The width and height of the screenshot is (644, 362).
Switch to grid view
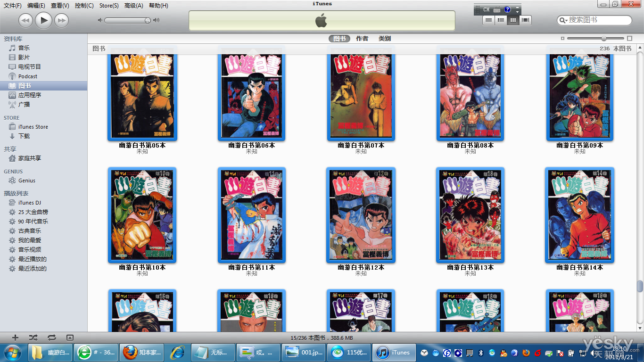(513, 20)
